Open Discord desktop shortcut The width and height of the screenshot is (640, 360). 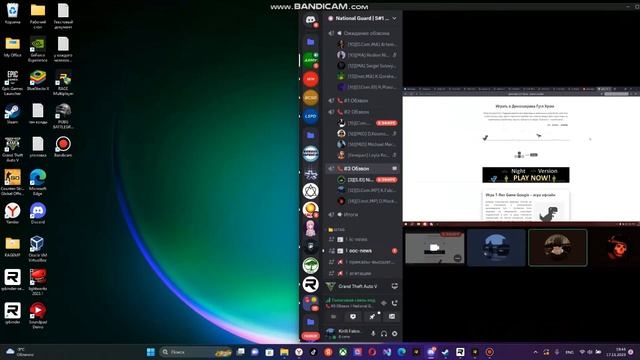[x=38, y=213]
